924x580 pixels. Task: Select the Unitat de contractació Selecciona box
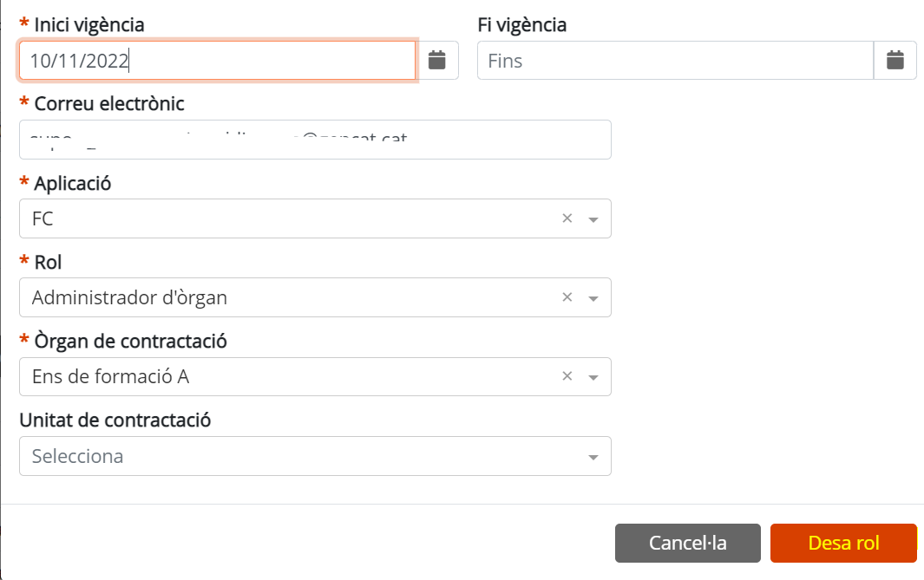(315, 456)
